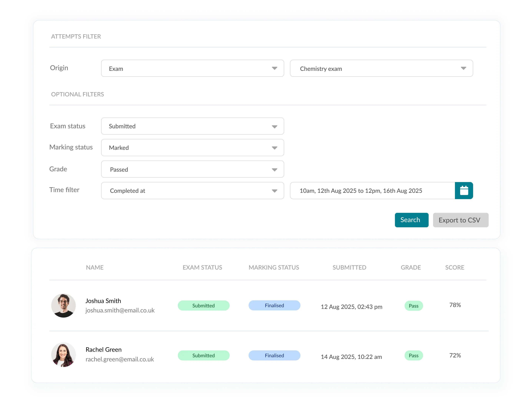Open the Completed at time filter dropdown
The width and height of the screenshot is (532, 406).
[x=192, y=190]
